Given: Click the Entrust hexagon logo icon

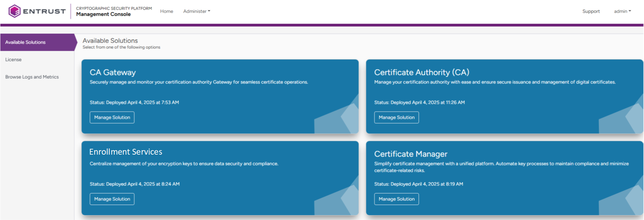Looking at the screenshot, I should tap(15, 11).
